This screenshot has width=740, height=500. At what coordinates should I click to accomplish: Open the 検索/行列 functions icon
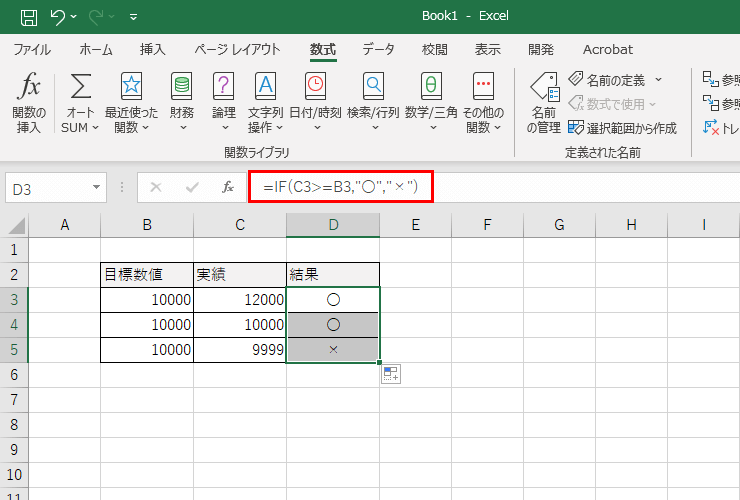pyautogui.click(x=373, y=86)
